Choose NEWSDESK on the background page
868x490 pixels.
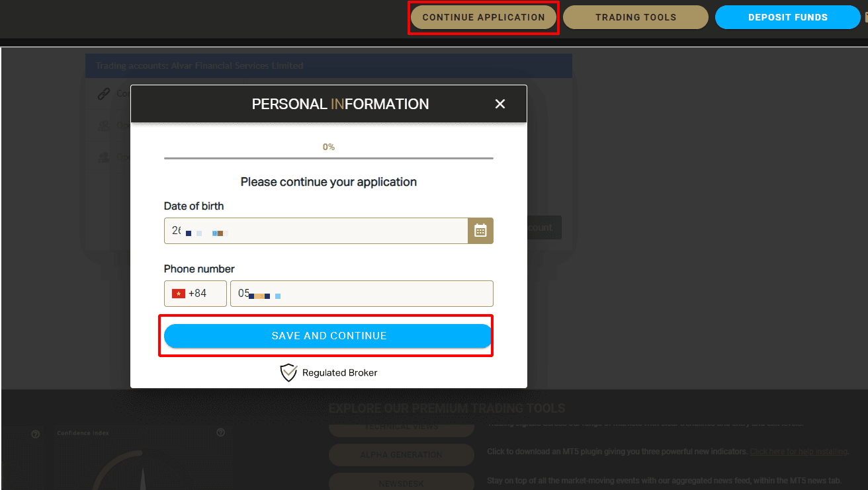(402, 483)
